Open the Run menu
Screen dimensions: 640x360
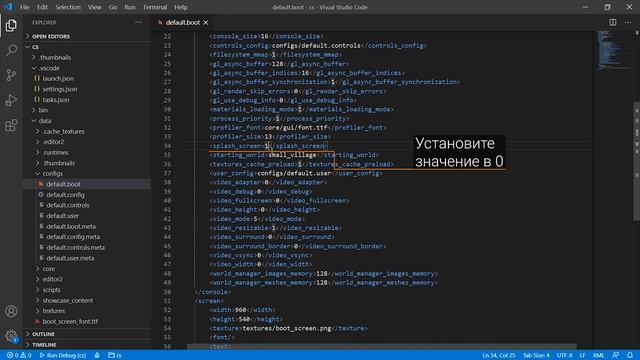point(130,7)
